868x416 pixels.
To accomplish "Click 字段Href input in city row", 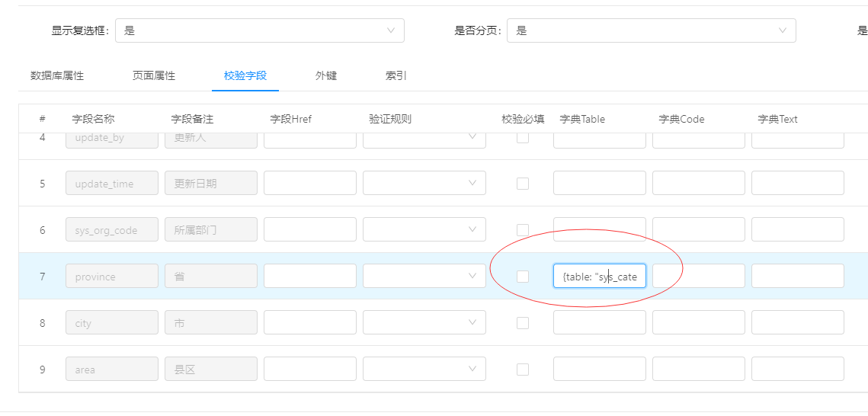I will (x=310, y=322).
